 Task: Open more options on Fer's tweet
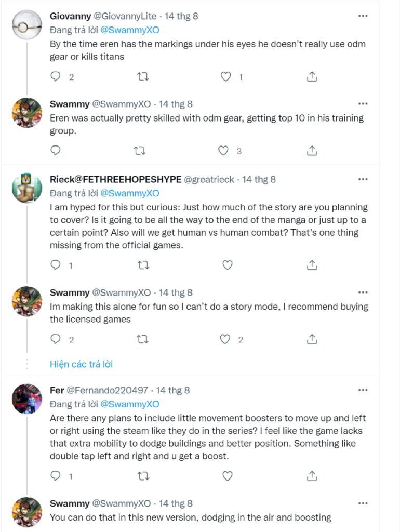[x=363, y=390]
